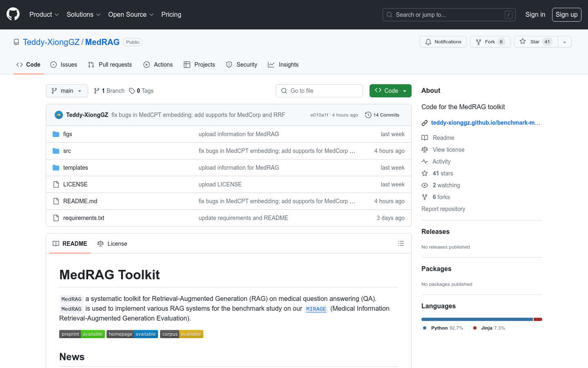Open the README outline icon
The image size is (588, 368).
401,243
